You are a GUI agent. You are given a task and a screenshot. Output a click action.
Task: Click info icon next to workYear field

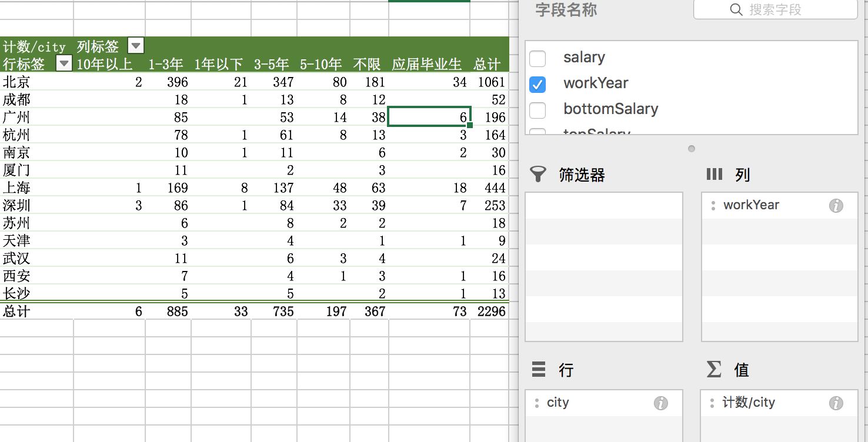pos(836,206)
